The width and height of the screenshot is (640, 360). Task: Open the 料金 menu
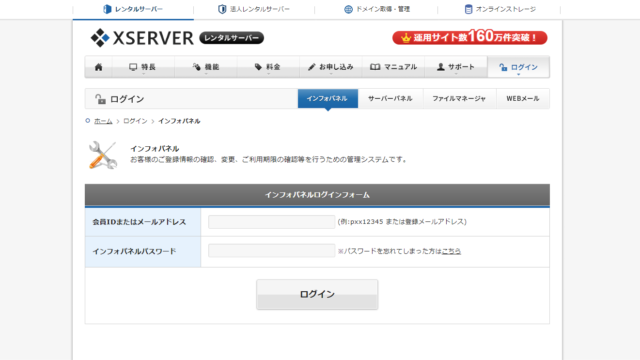point(268,67)
